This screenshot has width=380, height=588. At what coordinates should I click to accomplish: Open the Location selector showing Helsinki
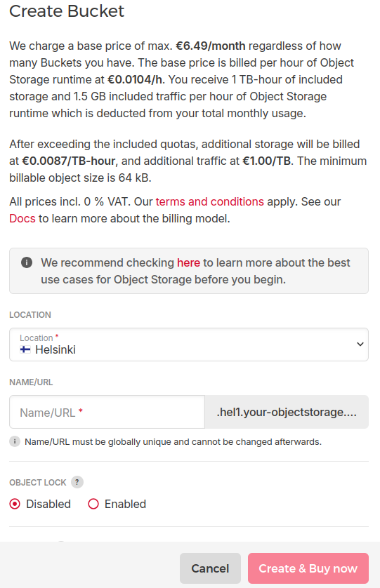tap(189, 345)
